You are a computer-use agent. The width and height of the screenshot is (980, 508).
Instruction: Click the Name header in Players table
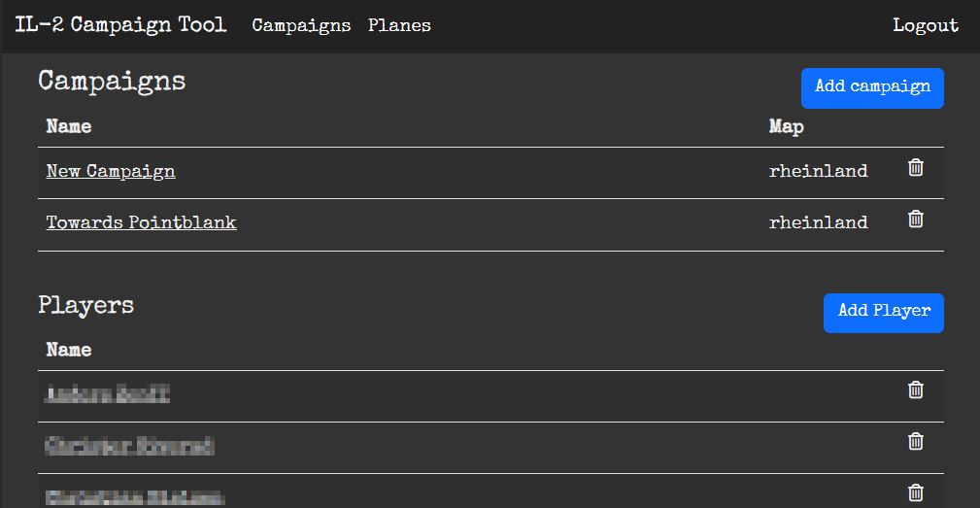[x=69, y=350]
